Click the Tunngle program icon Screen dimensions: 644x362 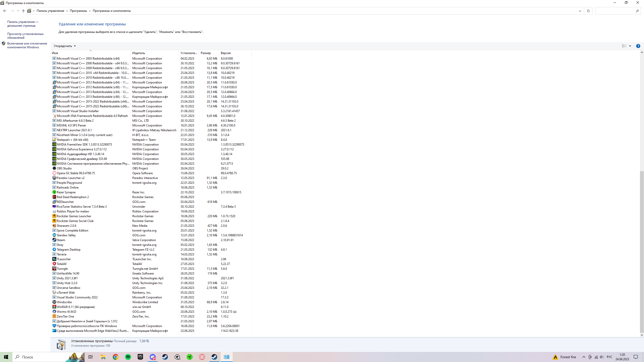(54, 268)
